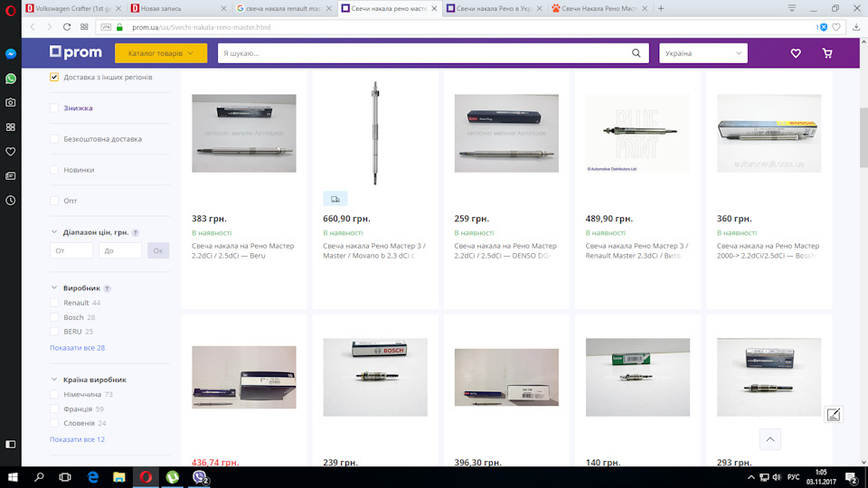Open the downloads arrow icon
868x488 pixels.
(x=856, y=27)
